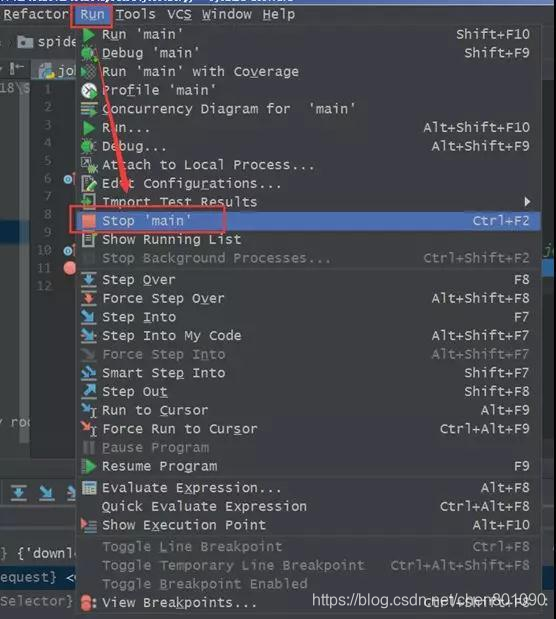Click Resume Program play icon
The width and height of the screenshot is (556, 619).
click(x=89, y=466)
